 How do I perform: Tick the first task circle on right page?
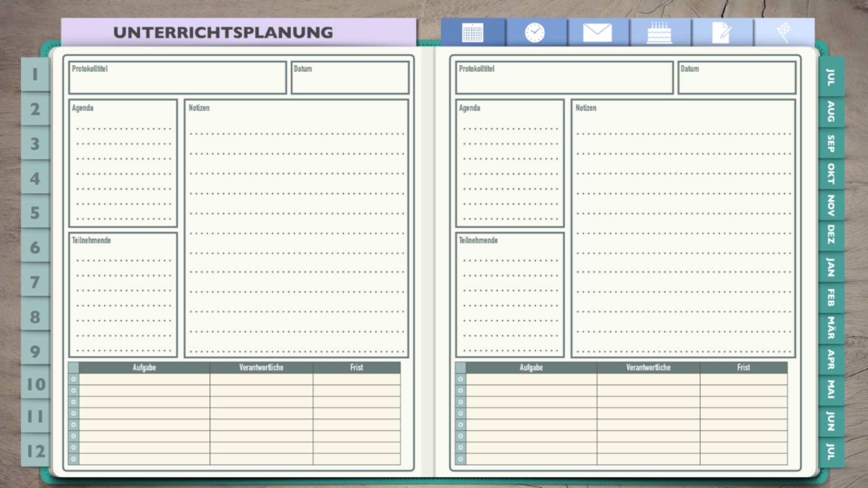coord(460,379)
